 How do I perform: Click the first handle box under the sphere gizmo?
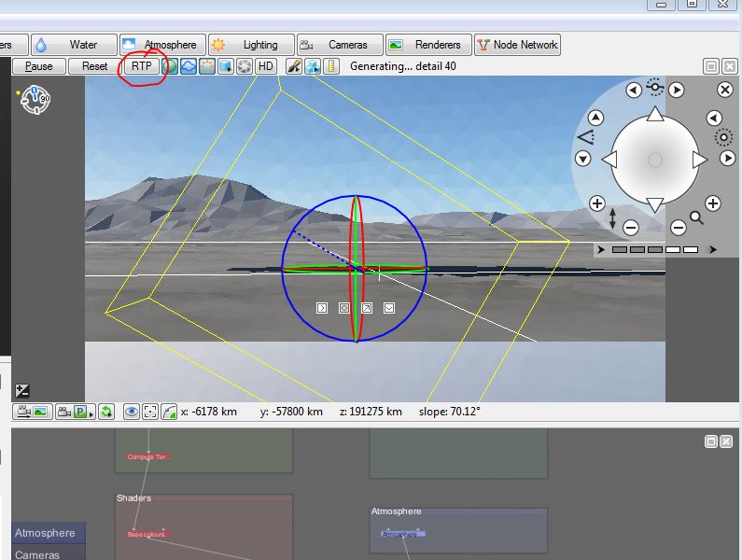[322, 308]
